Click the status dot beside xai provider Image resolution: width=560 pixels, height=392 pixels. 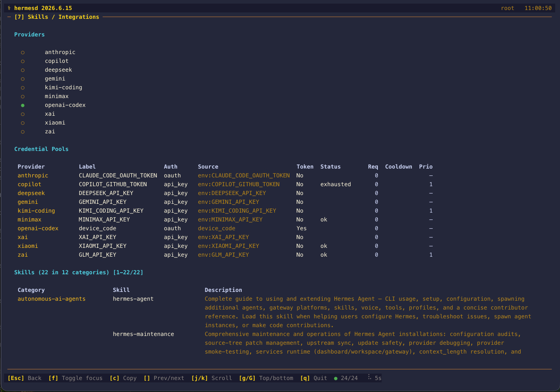pyautogui.click(x=23, y=114)
